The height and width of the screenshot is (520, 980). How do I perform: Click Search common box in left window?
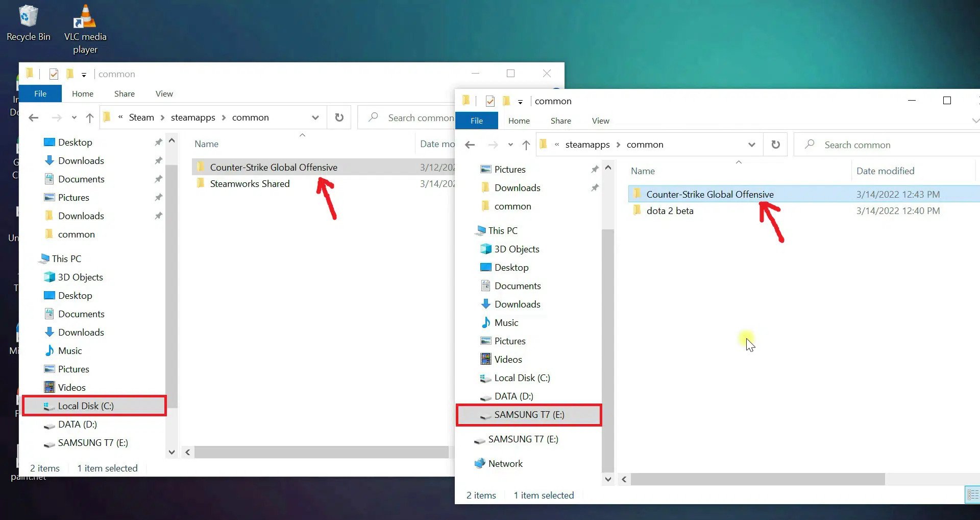(x=407, y=117)
